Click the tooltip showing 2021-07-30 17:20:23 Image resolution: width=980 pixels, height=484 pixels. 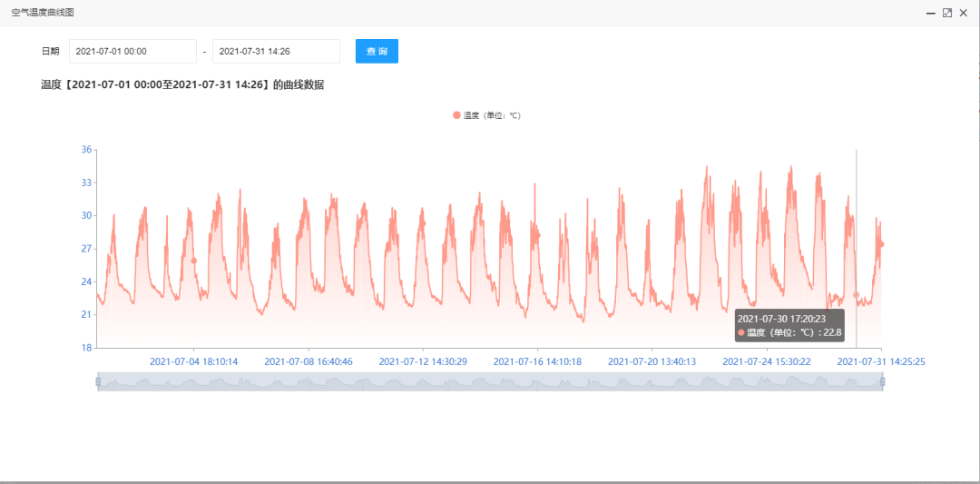789,325
